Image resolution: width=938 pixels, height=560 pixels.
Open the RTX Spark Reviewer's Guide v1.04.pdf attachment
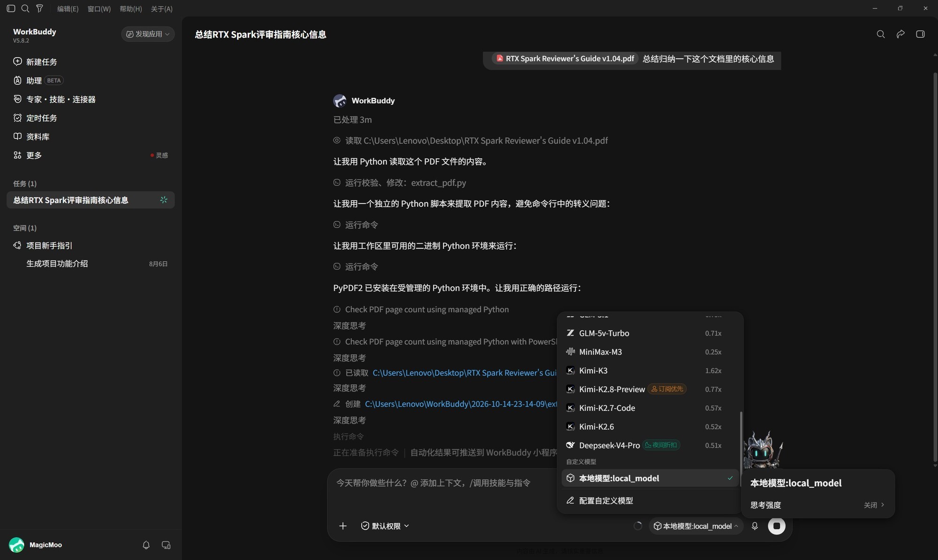(x=565, y=59)
